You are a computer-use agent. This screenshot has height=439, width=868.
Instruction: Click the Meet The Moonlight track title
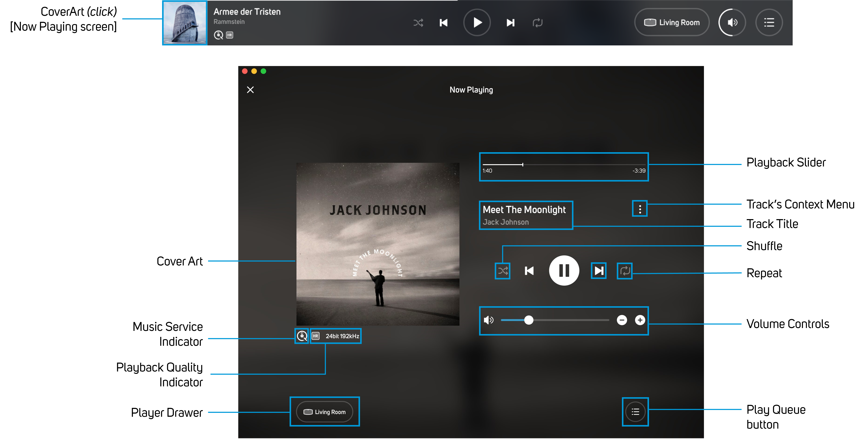tap(524, 210)
